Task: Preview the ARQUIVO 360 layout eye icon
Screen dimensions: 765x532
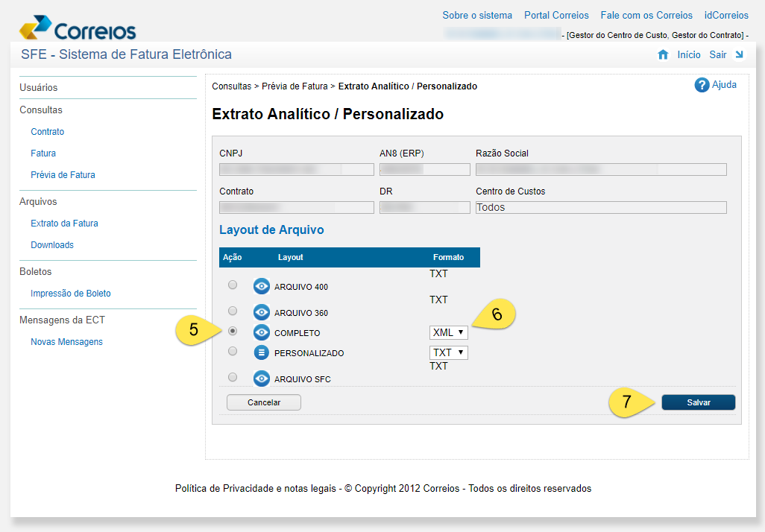Action: 262,312
